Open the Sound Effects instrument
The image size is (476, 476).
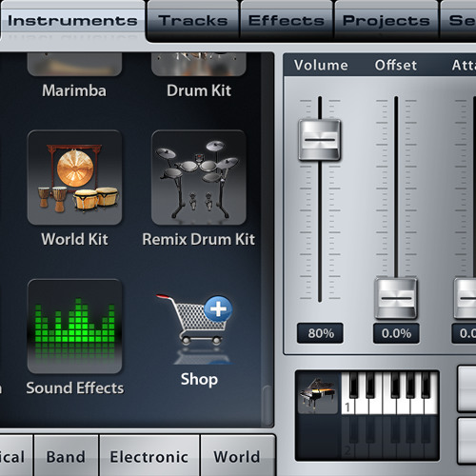pos(74,327)
